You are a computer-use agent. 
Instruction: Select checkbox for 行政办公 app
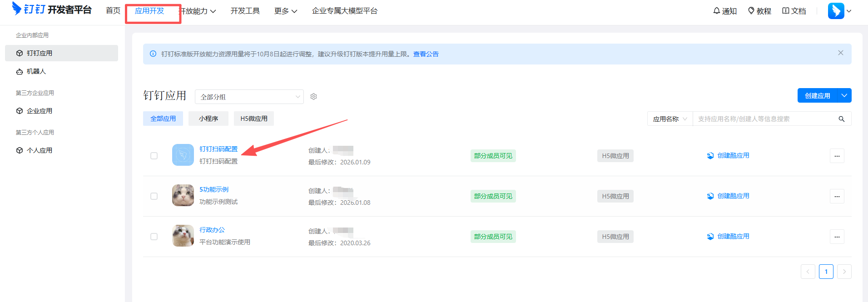point(154,237)
